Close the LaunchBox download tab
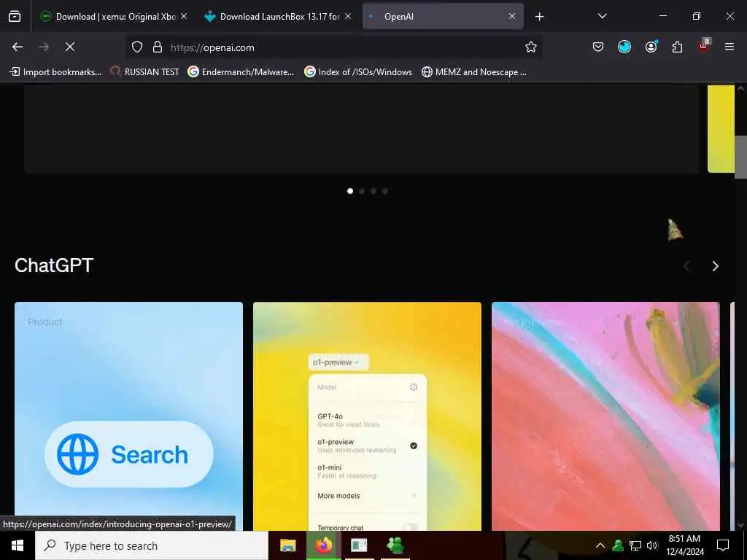747x560 pixels. [x=348, y=16]
